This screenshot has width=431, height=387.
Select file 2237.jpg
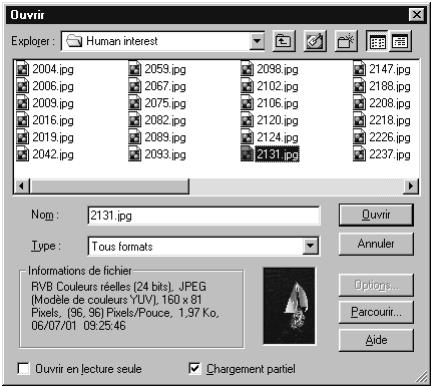tap(382, 154)
